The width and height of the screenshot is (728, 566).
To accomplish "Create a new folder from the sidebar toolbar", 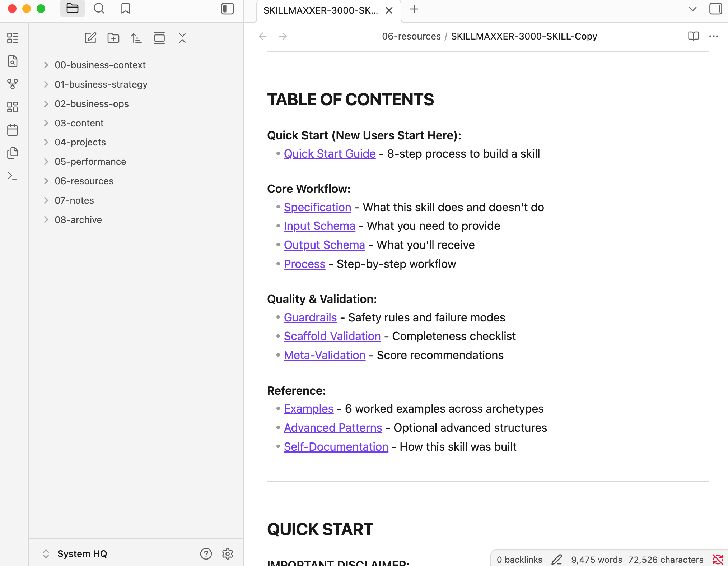I will [x=113, y=38].
